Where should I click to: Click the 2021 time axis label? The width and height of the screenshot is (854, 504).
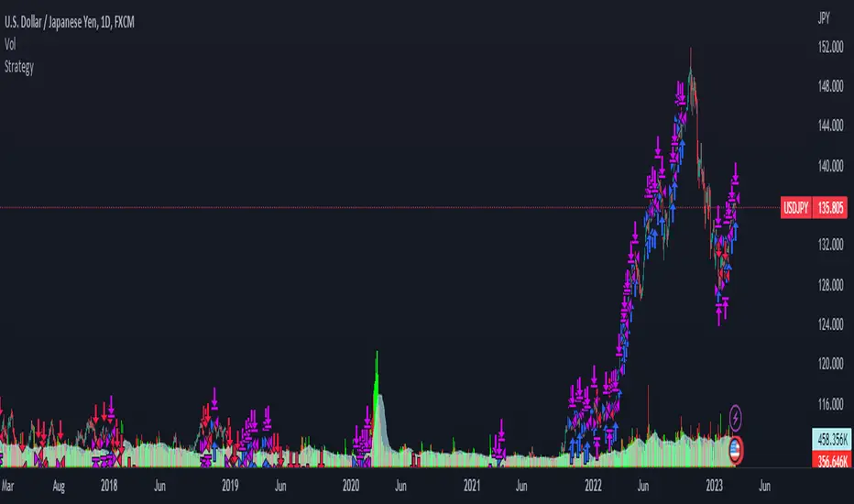(x=472, y=486)
